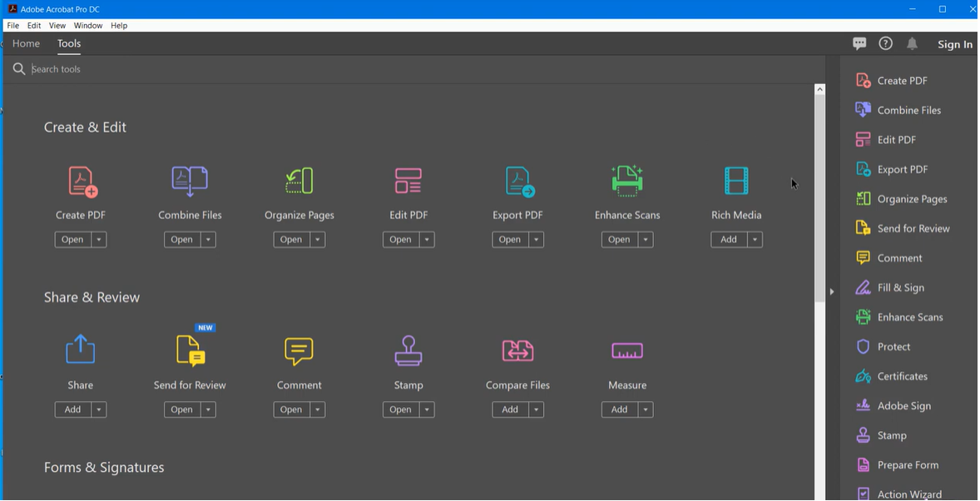Select Edit PDF in right sidebar
Viewport: 980px width, 501px height.
(x=886, y=140)
